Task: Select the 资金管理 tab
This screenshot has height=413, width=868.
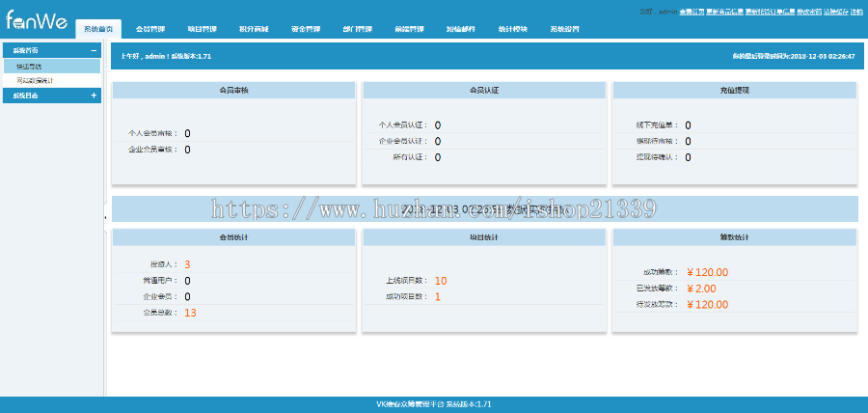Action: (x=306, y=29)
